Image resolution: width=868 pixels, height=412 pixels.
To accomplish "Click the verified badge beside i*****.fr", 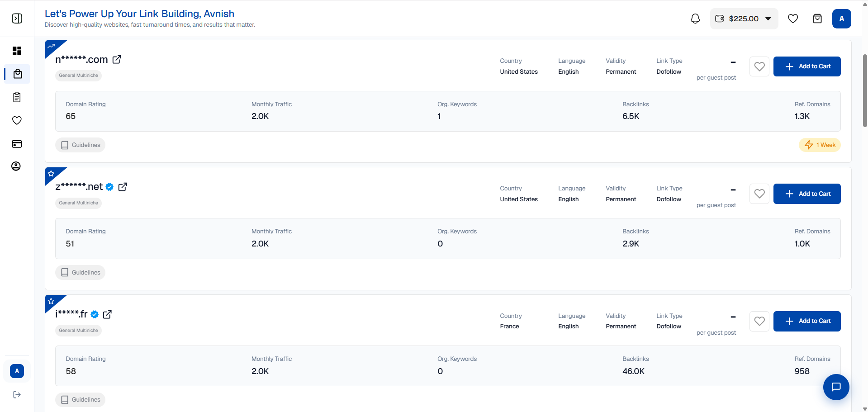I will click(95, 314).
